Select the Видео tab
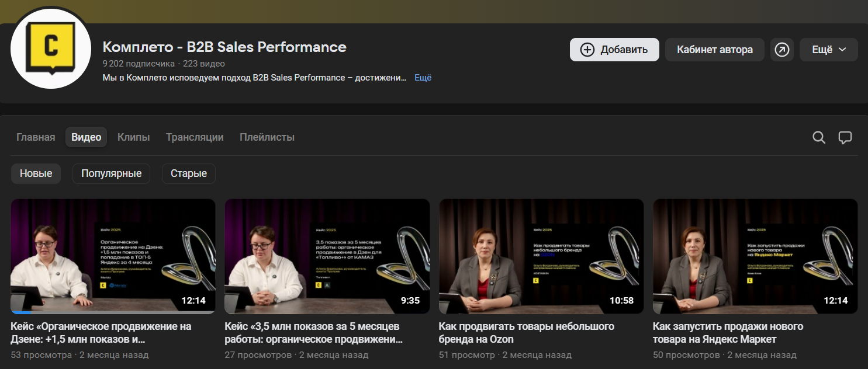868x369 pixels. (86, 137)
